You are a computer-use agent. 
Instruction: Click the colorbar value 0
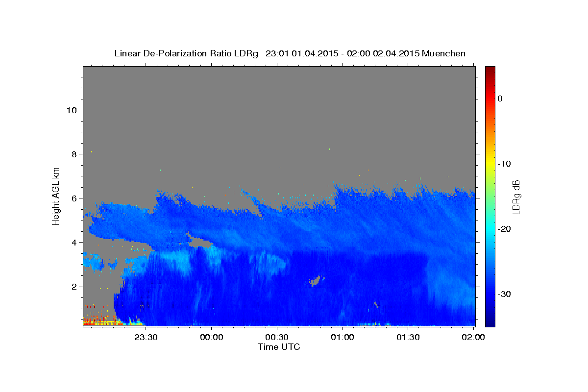(x=500, y=98)
